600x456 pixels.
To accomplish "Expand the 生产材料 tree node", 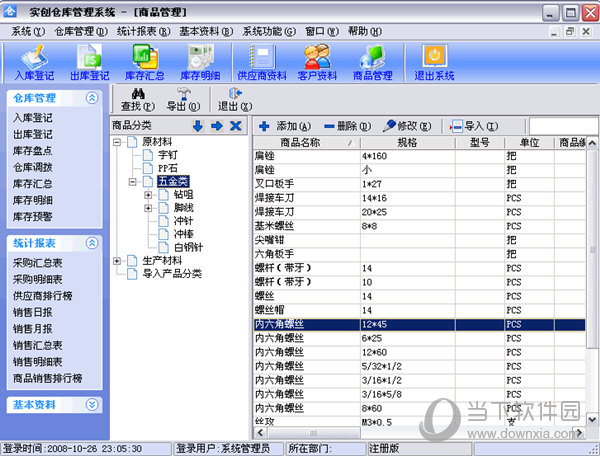I will [119, 260].
